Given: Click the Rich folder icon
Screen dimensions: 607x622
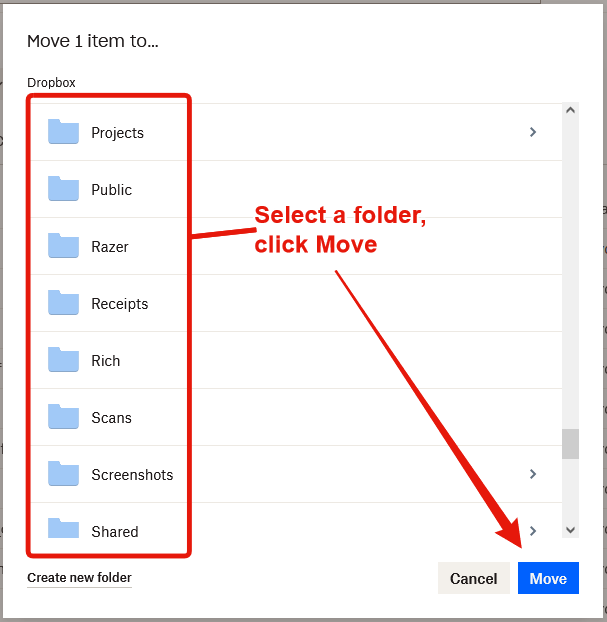Looking at the screenshot, I should (63, 360).
